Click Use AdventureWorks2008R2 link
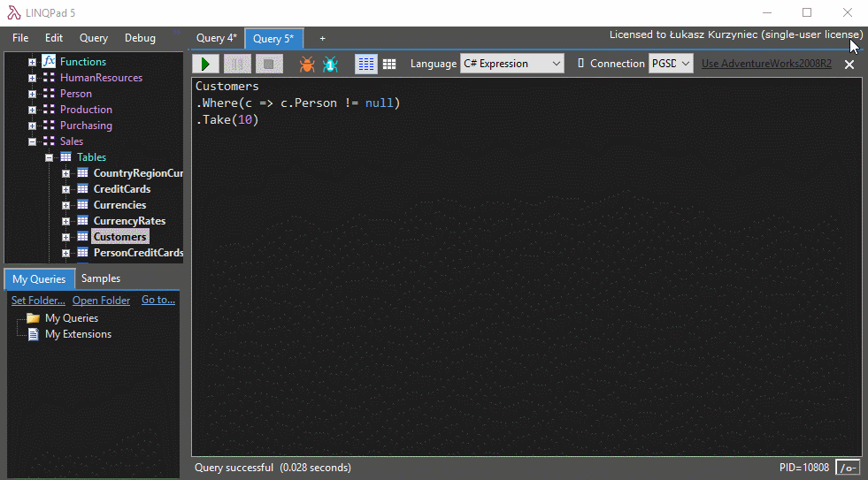 [x=766, y=64]
